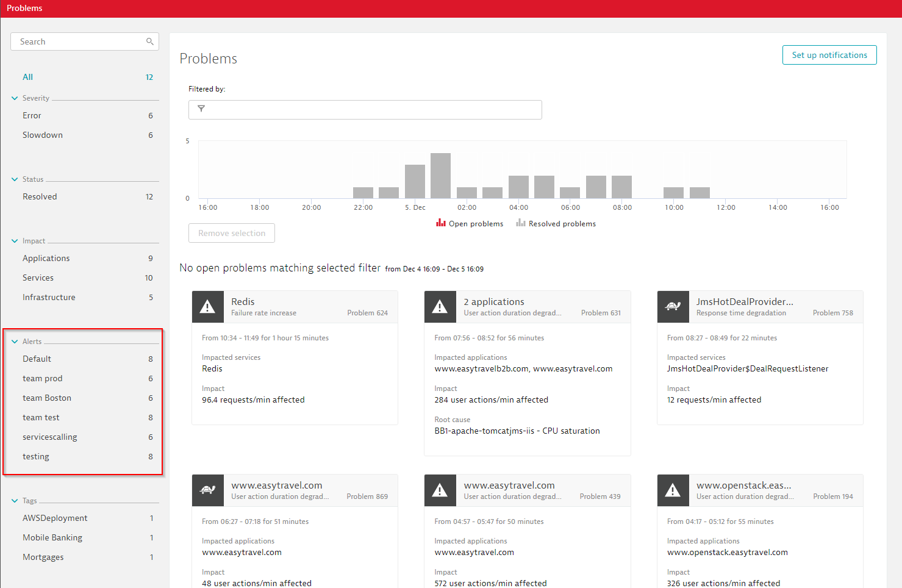Collapse the Severity section

[15, 98]
